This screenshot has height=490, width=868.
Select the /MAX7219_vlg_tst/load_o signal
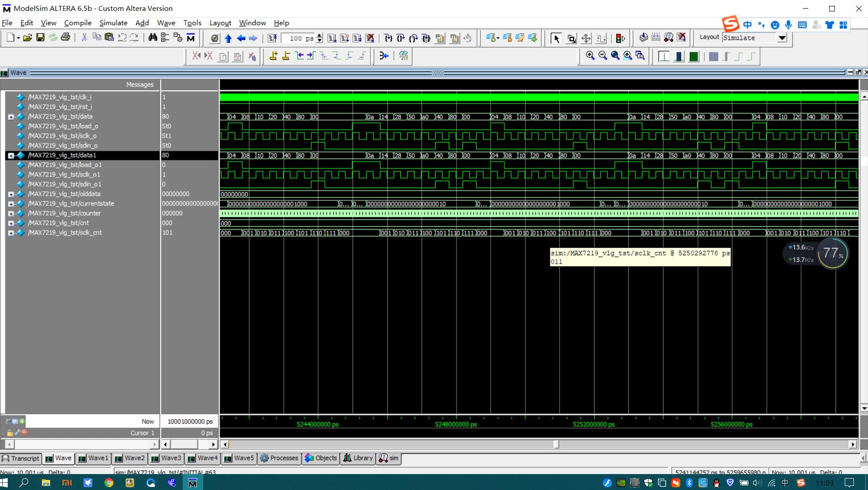coord(63,126)
